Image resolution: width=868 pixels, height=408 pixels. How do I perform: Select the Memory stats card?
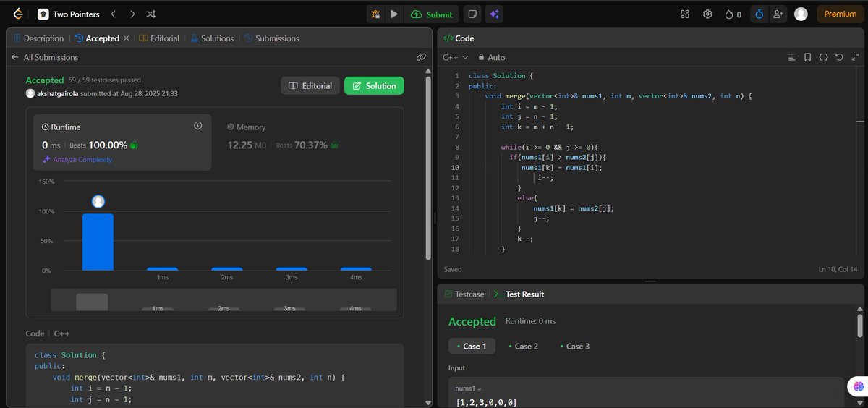click(305, 142)
